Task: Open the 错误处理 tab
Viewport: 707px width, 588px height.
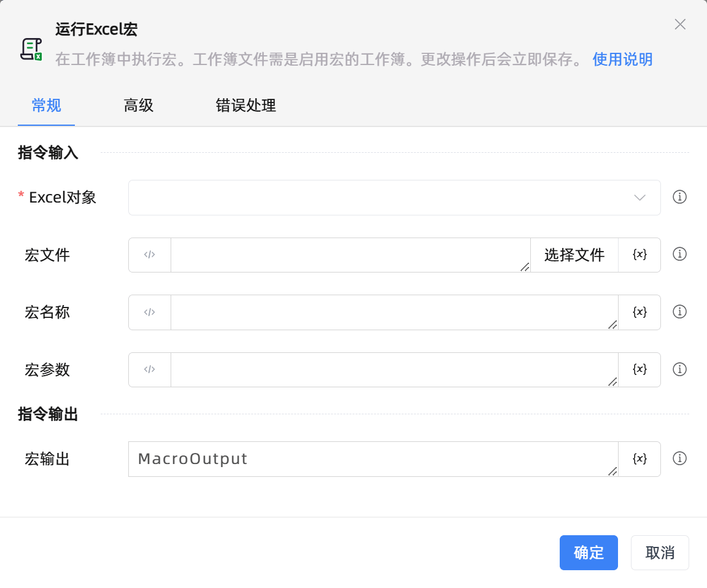Action: pos(245,106)
